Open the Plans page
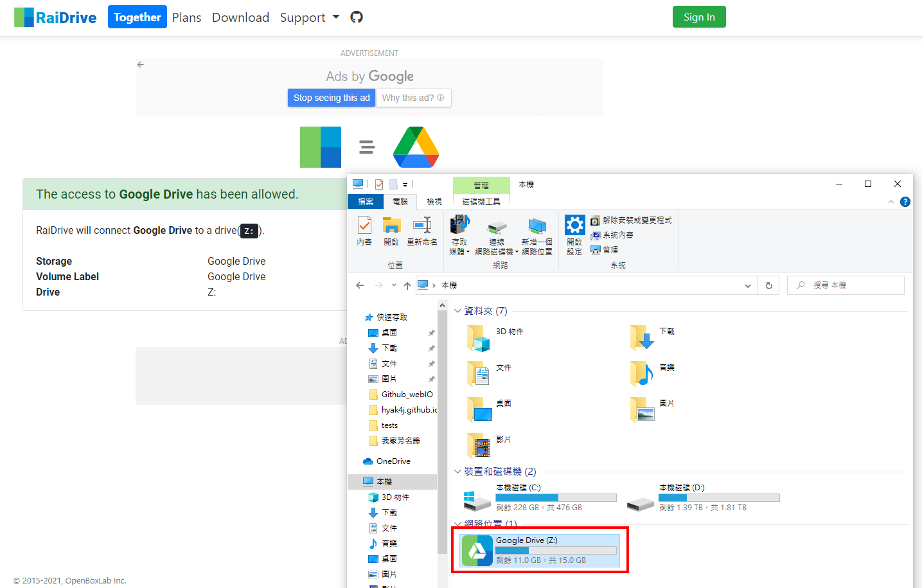Viewport: 922px width, 588px height. [x=186, y=17]
